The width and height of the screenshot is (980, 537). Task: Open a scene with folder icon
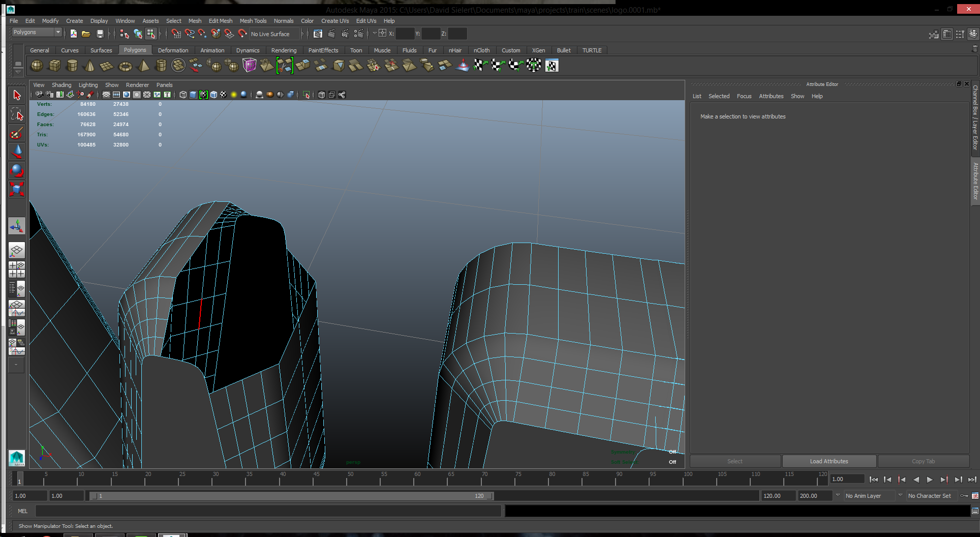click(x=86, y=34)
